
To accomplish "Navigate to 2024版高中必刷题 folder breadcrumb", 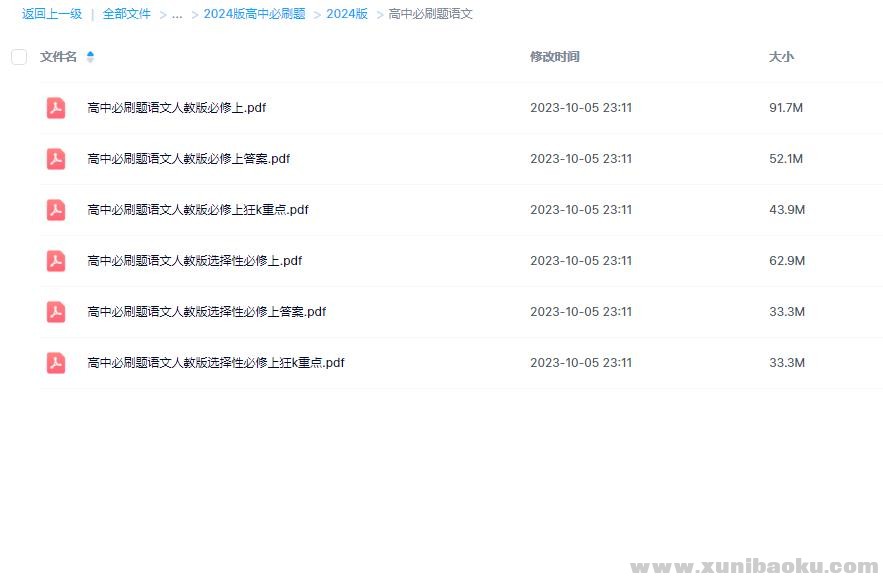I will coord(254,14).
